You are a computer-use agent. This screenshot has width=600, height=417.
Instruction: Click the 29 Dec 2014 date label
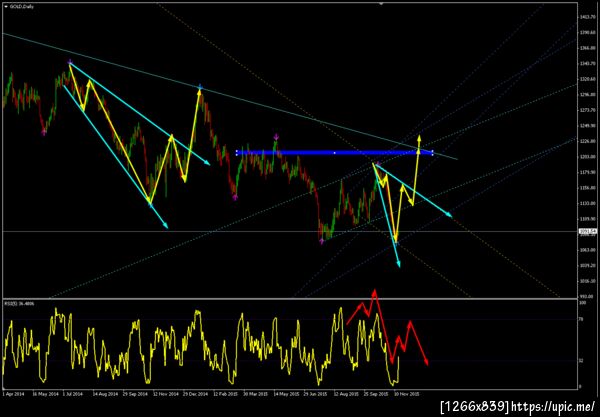(x=195, y=394)
